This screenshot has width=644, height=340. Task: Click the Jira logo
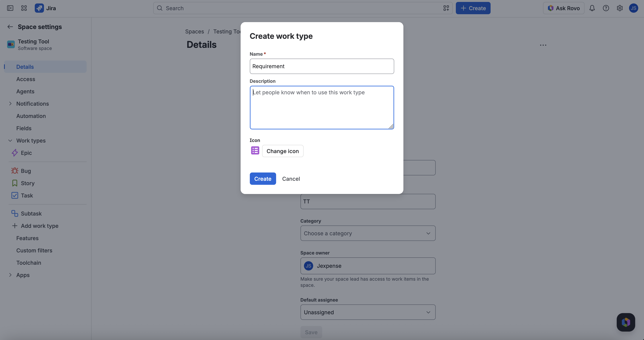click(45, 8)
